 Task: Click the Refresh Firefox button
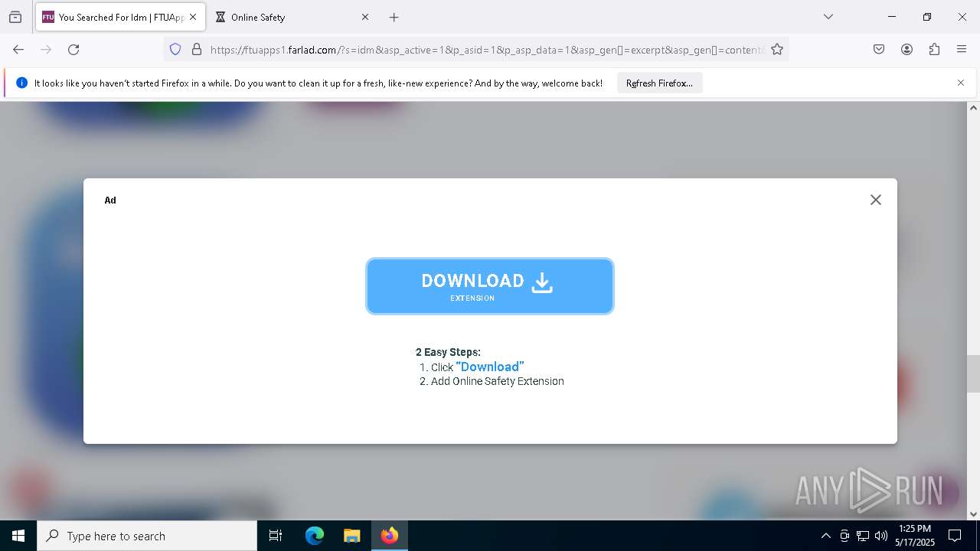point(659,83)
